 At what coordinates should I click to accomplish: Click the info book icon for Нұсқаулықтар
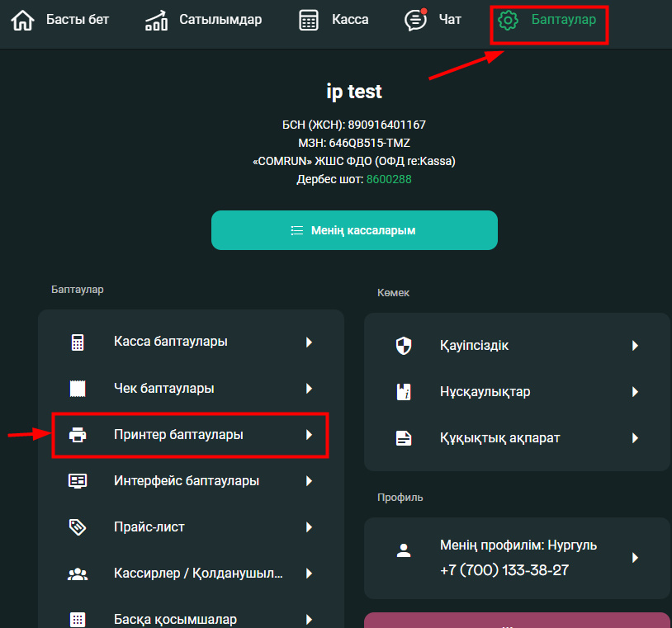click(x=404, y=392)
